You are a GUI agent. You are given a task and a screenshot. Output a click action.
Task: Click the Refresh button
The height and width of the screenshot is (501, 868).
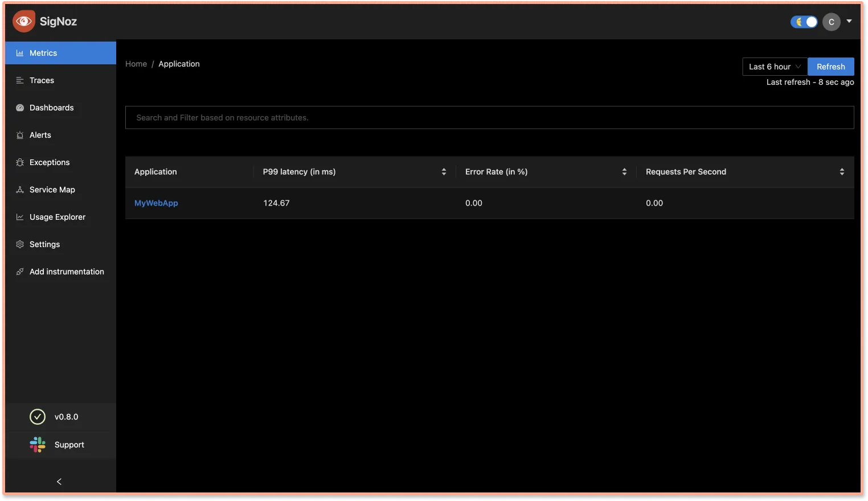(831, 67)
